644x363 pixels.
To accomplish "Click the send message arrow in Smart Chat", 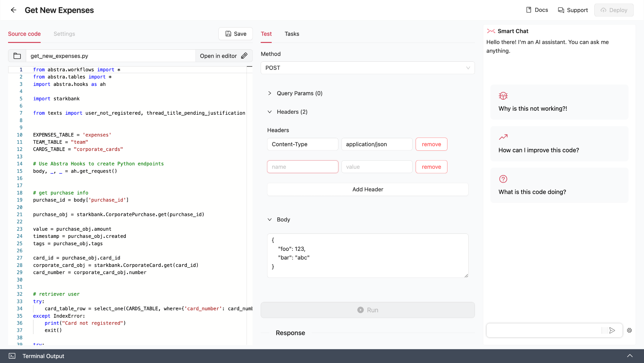I will [x=612, y=330].
